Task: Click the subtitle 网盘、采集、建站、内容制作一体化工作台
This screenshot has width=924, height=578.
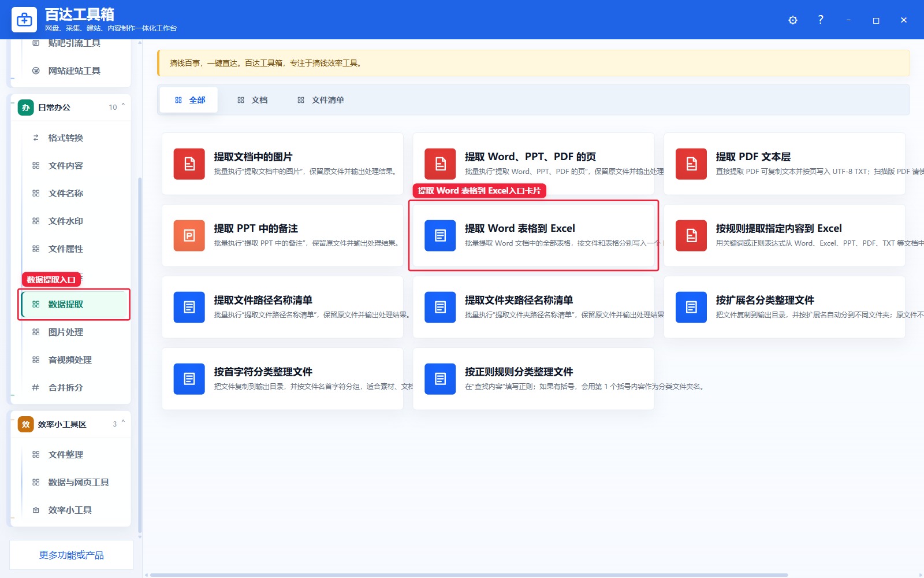Action: pyautogui.click(x=111, y=28)
